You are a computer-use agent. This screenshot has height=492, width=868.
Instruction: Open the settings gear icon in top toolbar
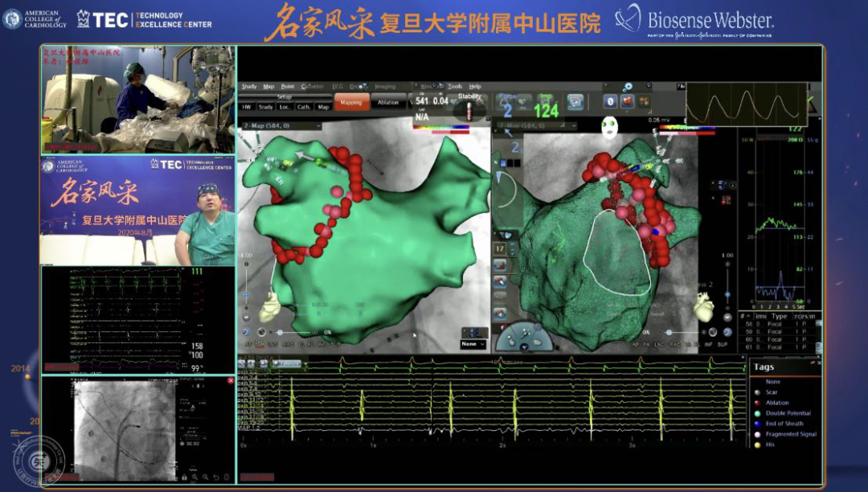628,86
